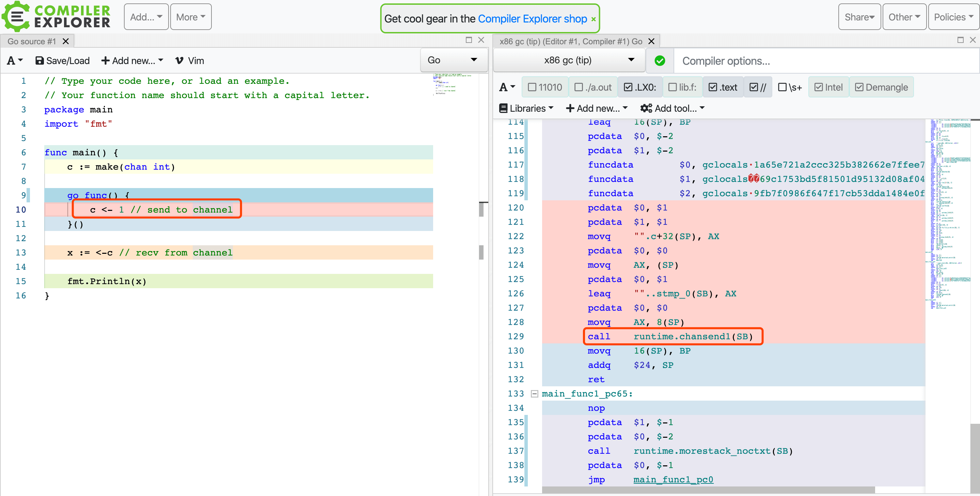Image resolution: width=980 pixels, height=496 pixels.
Task: Enable the \s+ whitespace trim checkbox
Action: (x=782, y=87)
